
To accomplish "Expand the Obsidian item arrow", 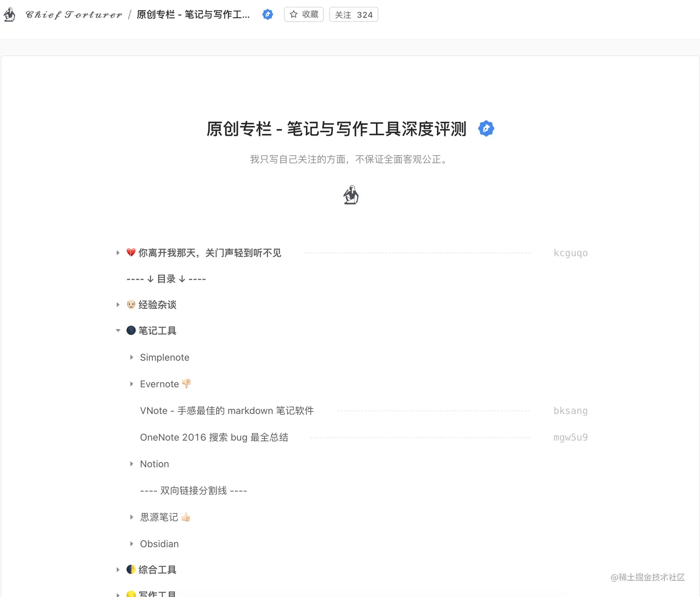I will click(131, 544).
